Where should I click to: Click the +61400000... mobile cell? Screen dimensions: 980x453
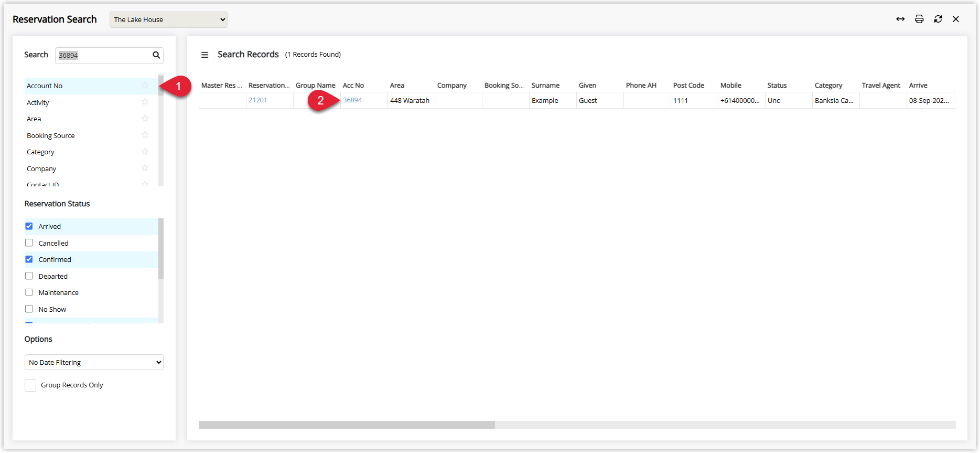(741, 101)
